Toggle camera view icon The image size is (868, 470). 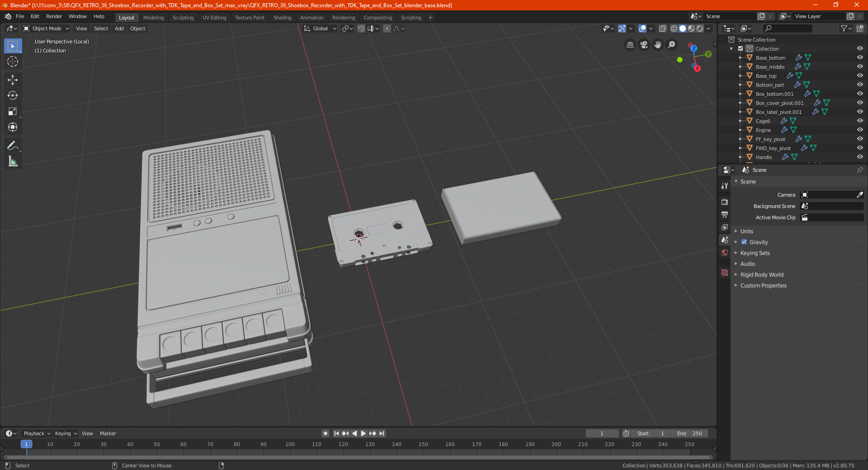point(644,45)
